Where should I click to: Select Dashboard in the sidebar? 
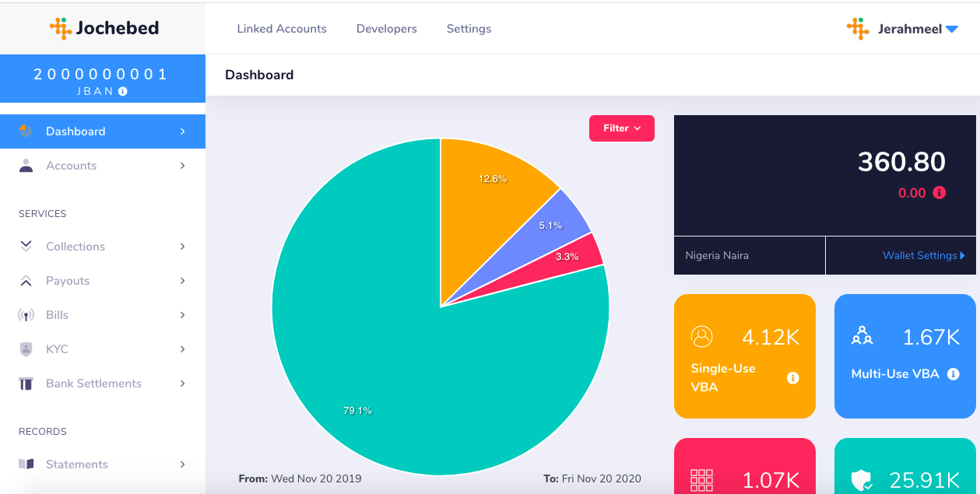click(103, 131)
